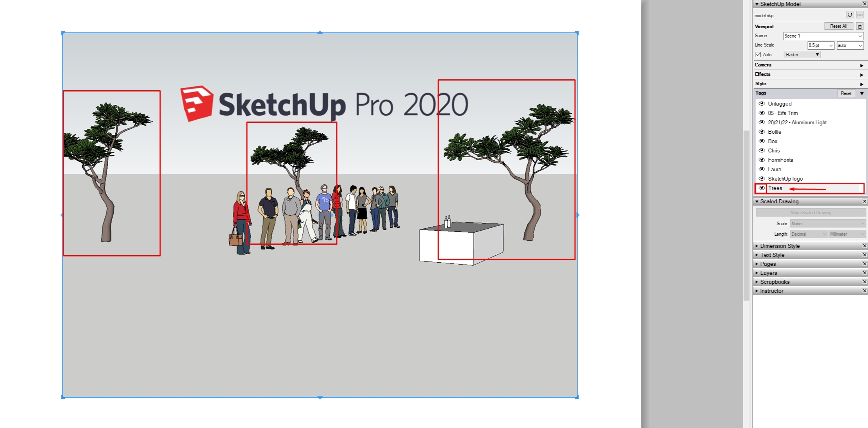Screen dimensions: 868x428
Task: Open the Scene dropdown showing Scene 1
Action: click(823, 36)
